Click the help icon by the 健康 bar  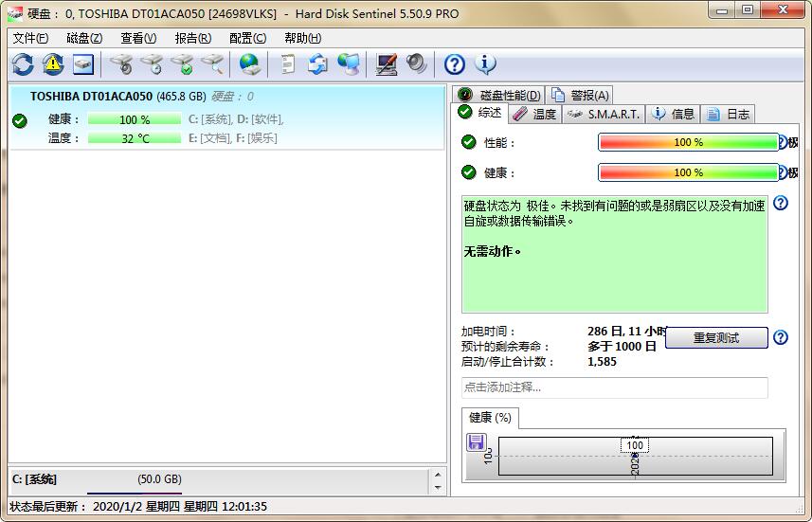(783, 171)
